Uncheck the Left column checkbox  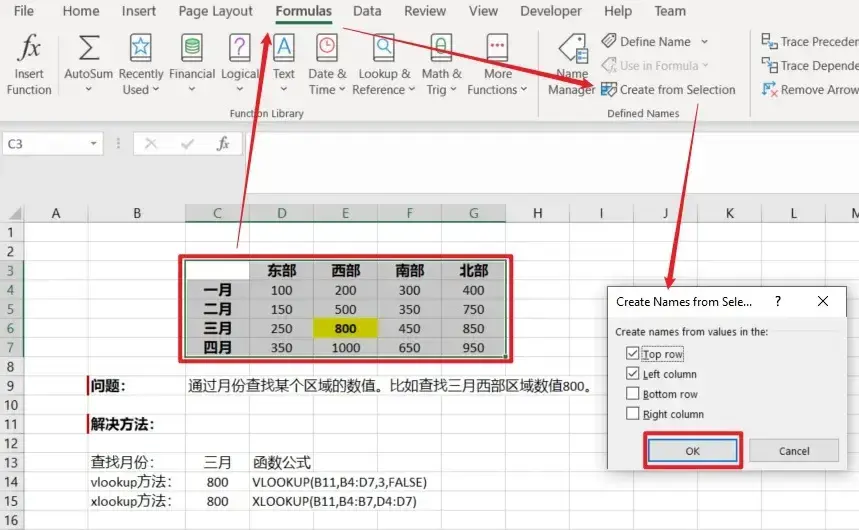click(x=633, y=374)
